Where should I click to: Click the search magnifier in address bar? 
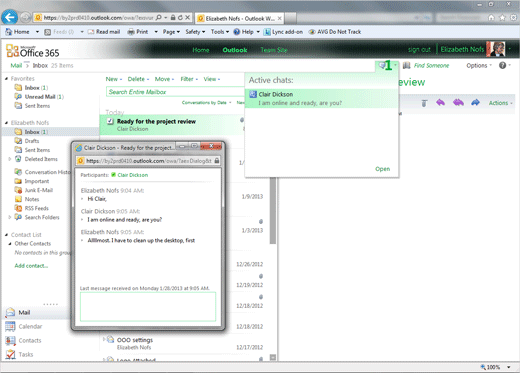pyautogui.click(x=159, y=18)
